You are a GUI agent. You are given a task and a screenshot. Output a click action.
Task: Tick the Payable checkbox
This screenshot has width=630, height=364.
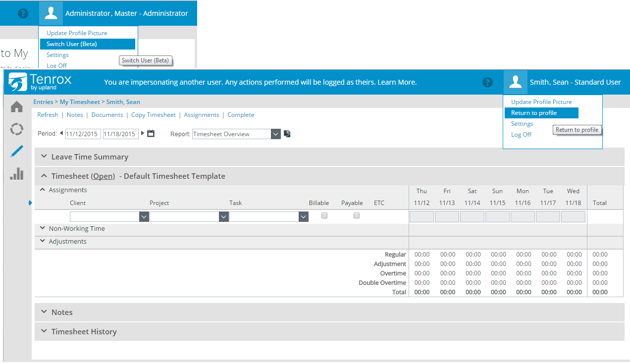(357, 215)
